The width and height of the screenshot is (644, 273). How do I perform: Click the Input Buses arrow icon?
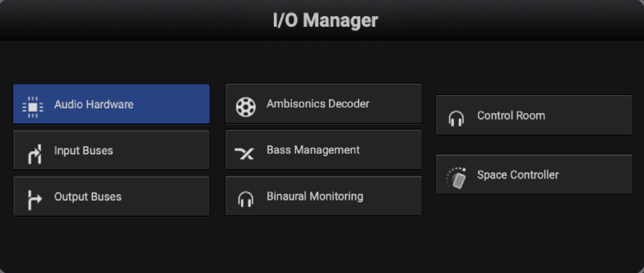pos(34,153)
